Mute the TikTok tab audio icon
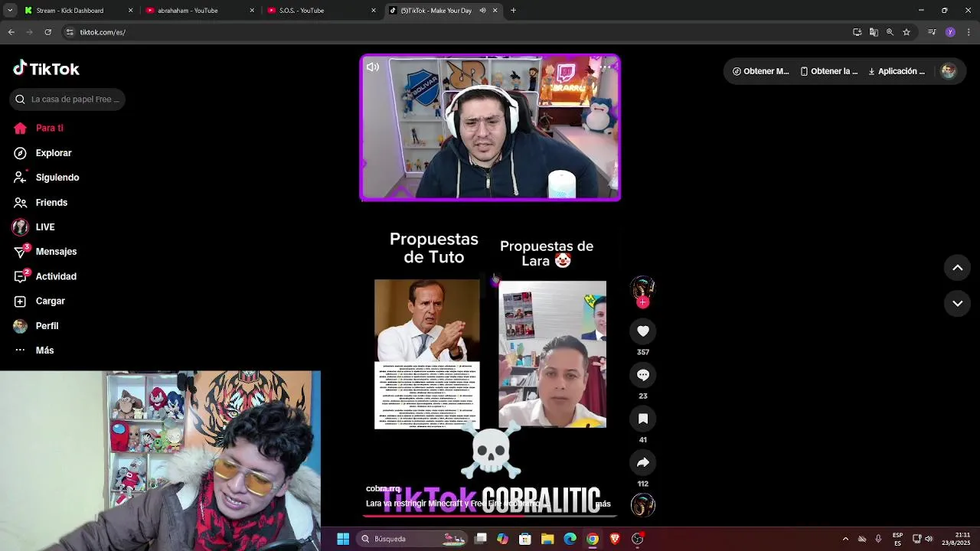 pyautogui.click(x=482, y=11)
